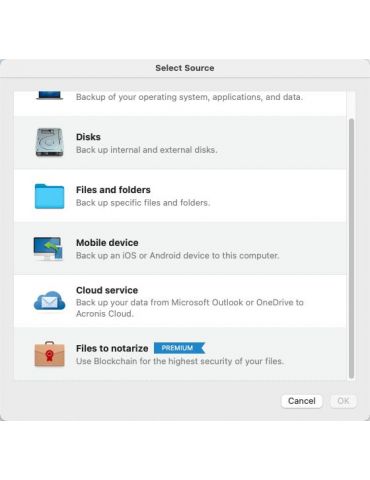Viewport: 370px width, 480px height.
Task: Click the vertical scrollbar thumb
Action: 351,248
